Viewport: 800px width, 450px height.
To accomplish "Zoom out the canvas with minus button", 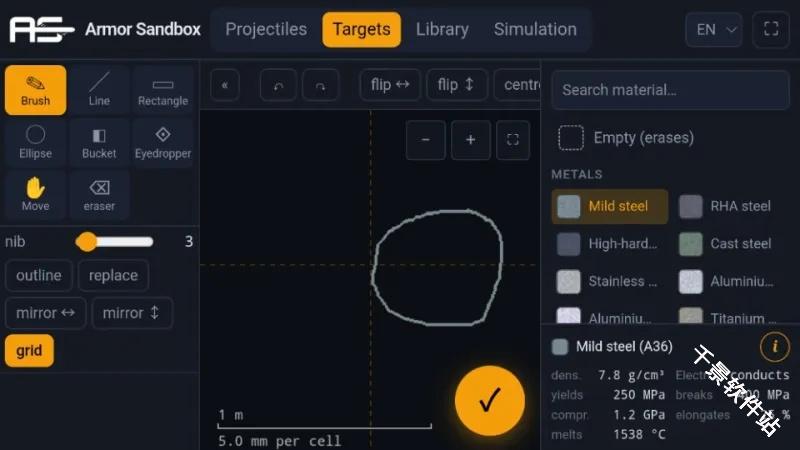I will pos(426,140).
